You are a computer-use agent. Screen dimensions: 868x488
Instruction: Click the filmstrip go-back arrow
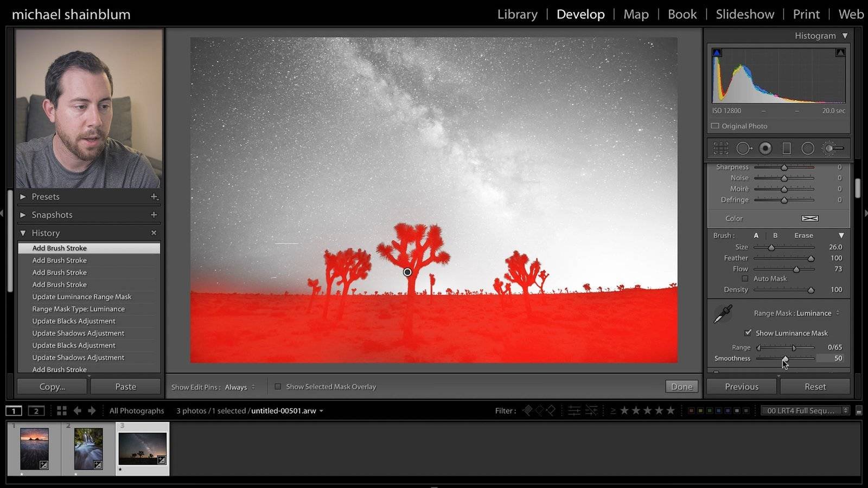pyautogui.click(x=77, y=410)
